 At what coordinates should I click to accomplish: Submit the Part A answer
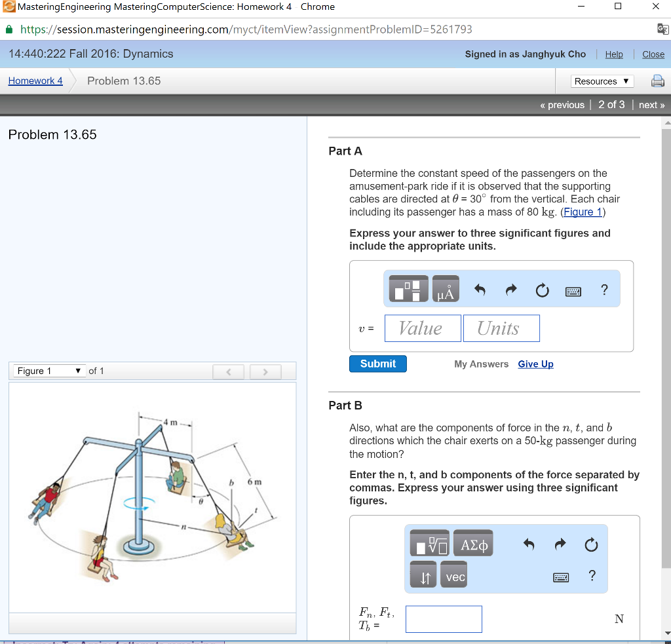click(377, 364)
